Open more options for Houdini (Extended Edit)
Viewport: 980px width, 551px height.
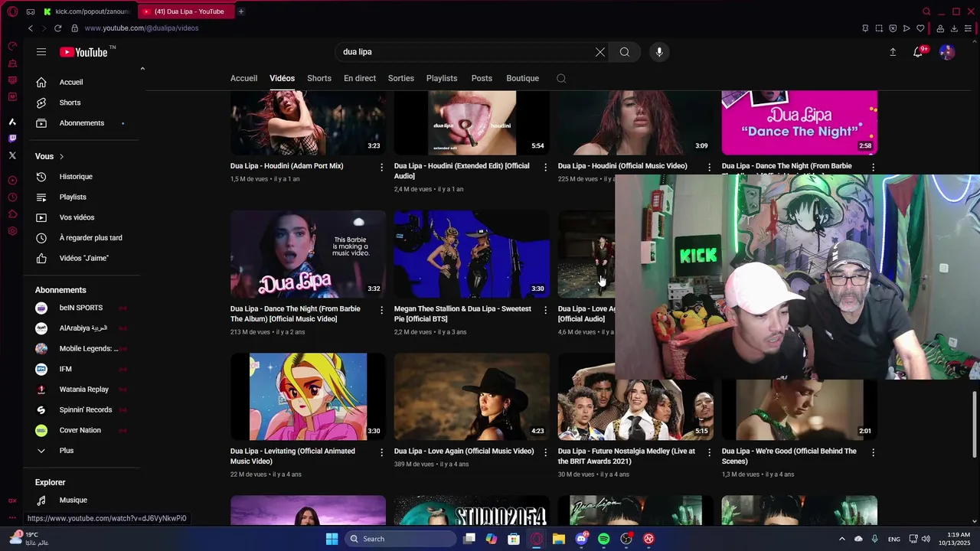(x=545, y=167)
